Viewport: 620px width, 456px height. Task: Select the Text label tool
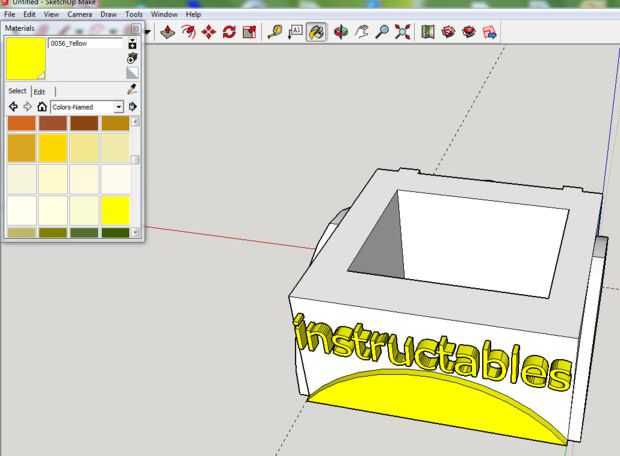(295, 32)
